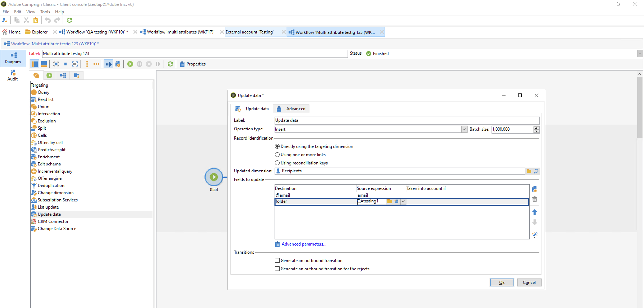The image size is (644, 308).
Task: Expand the Operation type dropdown
Action: point(464,129)
